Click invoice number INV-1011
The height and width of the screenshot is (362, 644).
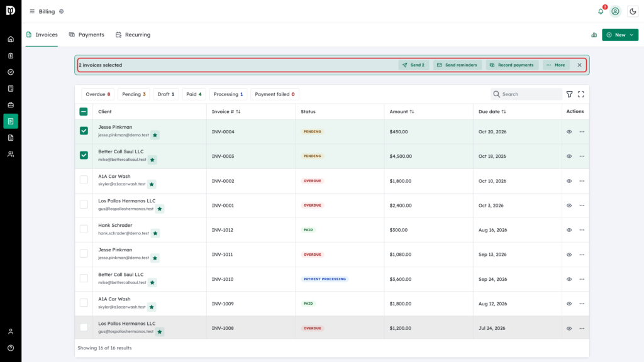[x=223, y=255]
